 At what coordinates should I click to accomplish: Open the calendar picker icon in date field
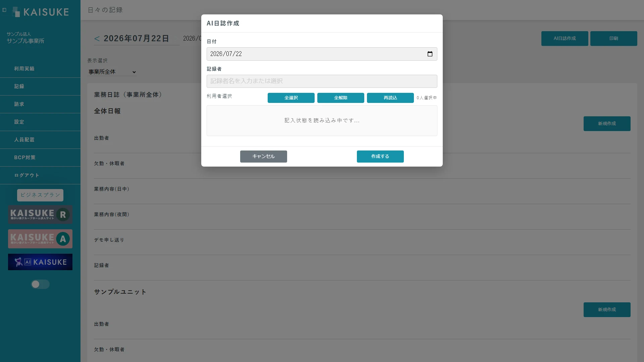(430, 54)
